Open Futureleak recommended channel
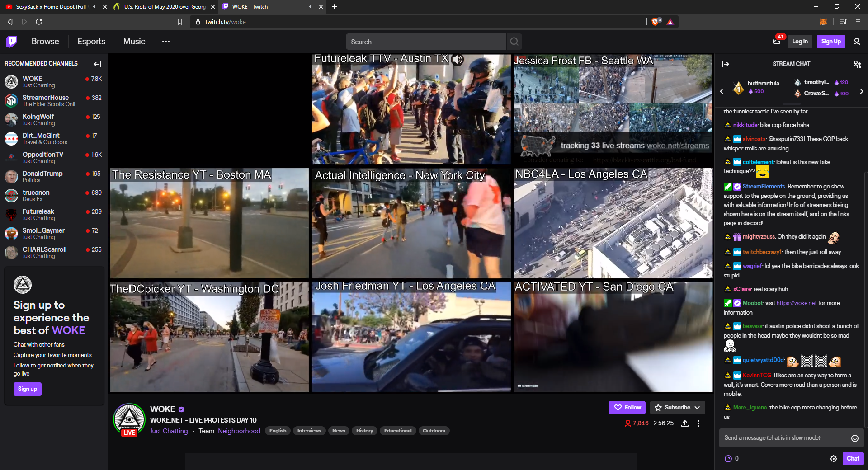 (53, 215)
